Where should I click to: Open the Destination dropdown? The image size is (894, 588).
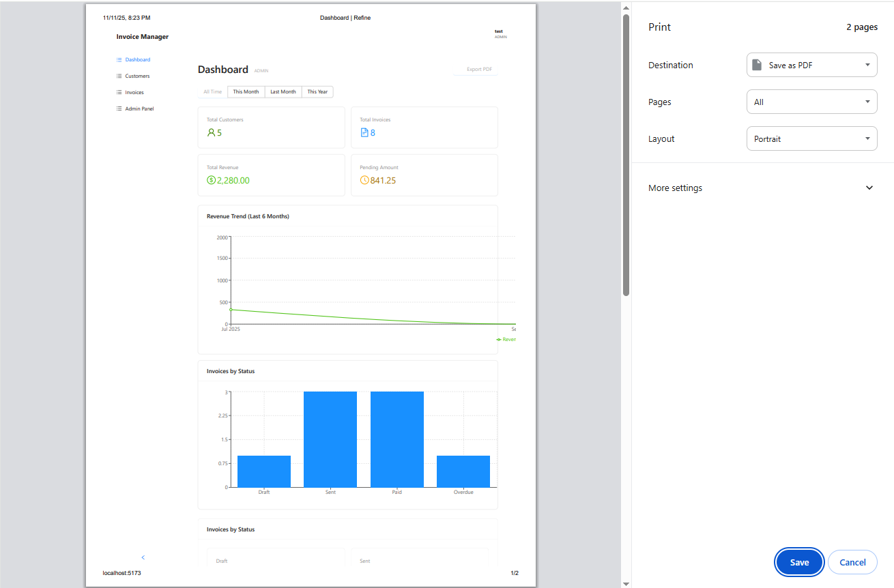click(811, 65)
